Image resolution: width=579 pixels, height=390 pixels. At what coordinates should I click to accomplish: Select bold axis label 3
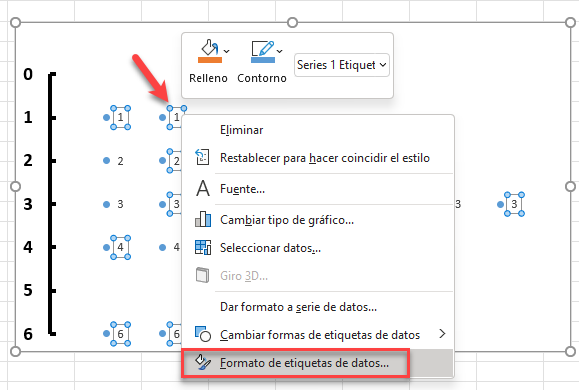pyautogui.click(x=28, y=204)
